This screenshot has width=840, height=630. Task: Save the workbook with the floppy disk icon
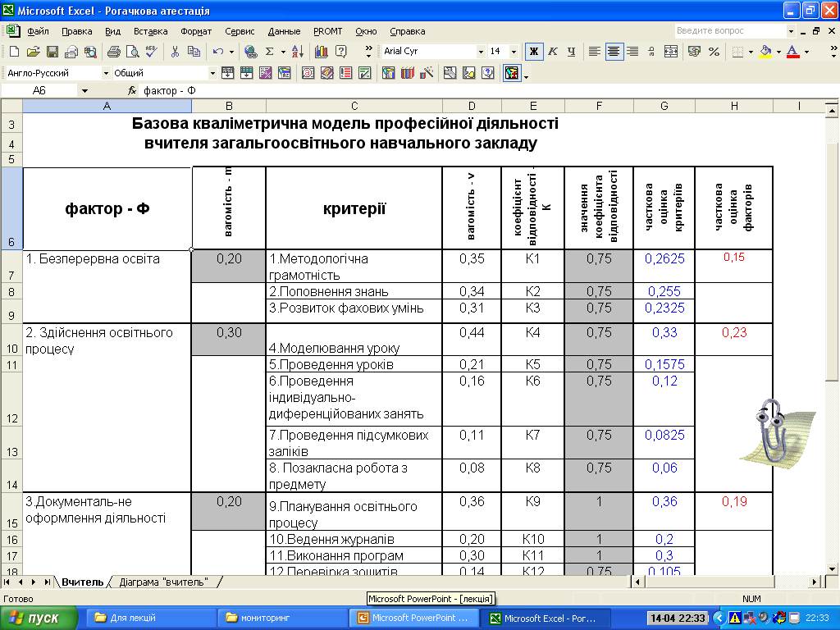coord(52,52)
